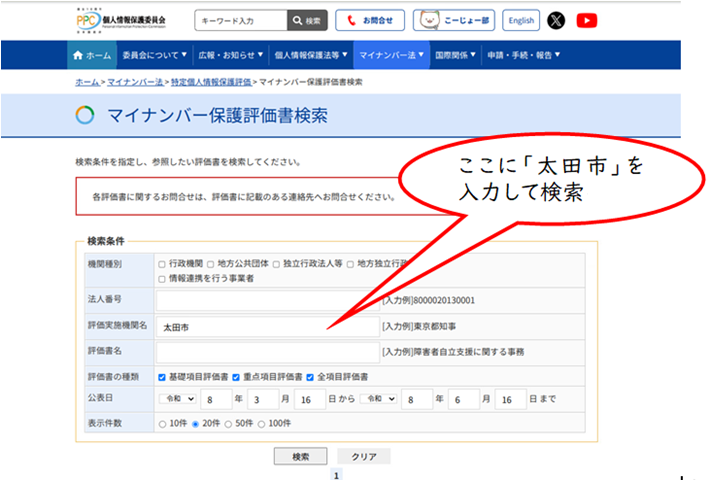Click the end date year field
This screenshot has height=481, width=711.
pos(417,399)
